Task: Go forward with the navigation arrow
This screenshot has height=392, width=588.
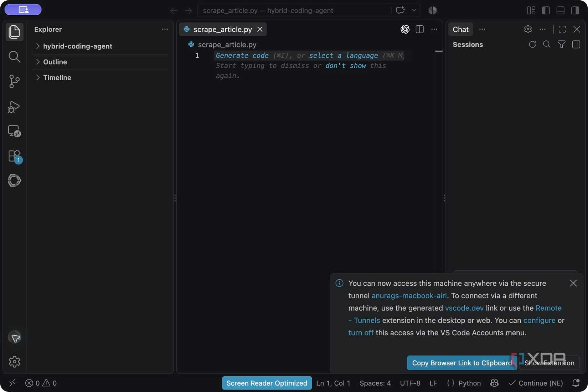Action: pos(189,10)
